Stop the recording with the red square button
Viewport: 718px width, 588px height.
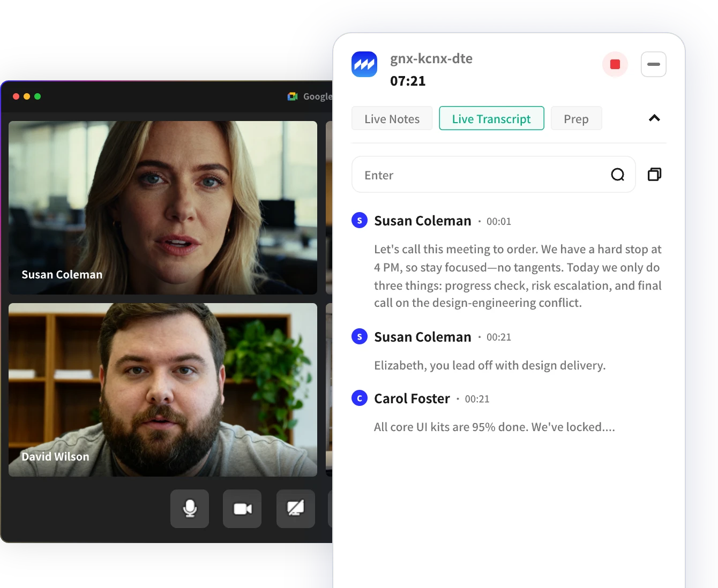pyautogui.click(x=615, y=64)
